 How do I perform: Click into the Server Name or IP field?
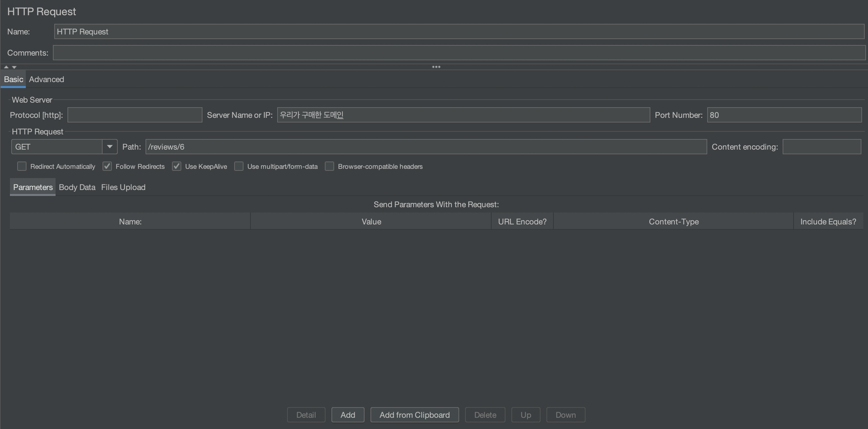tap(463, 115)
